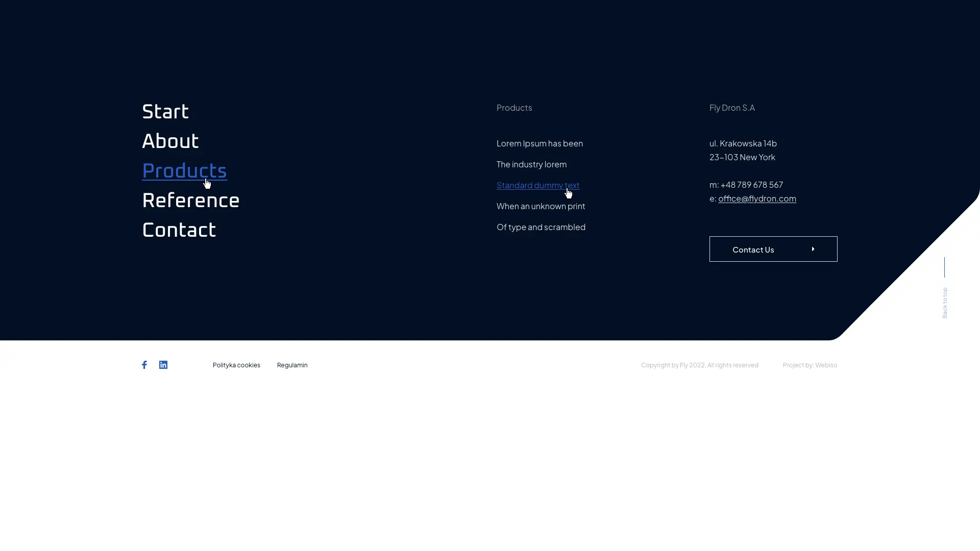Open the LinkedIn social icon

163,365
